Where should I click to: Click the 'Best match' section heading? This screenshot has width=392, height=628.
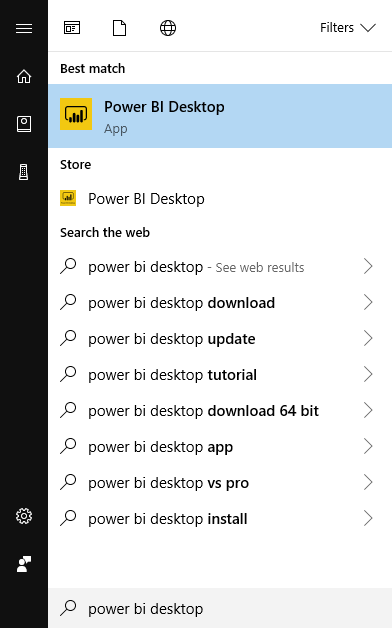pos(92,68)
